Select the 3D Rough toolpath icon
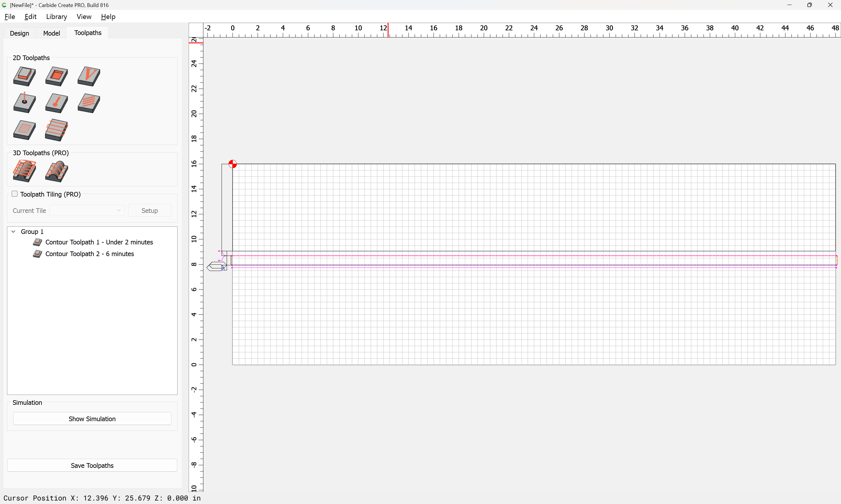The width and height of the screenshot is (841, 504). [x=25, y=171]
